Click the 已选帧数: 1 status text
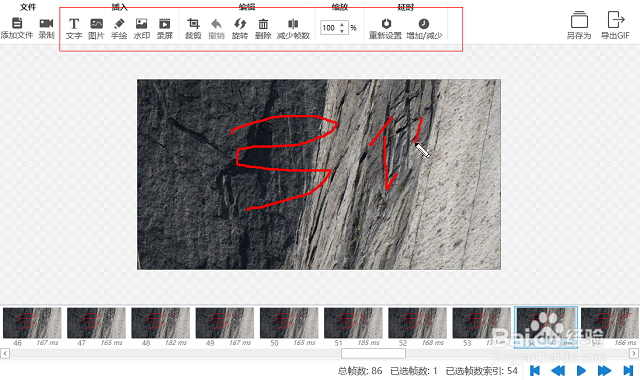Image resolution: width=640 pixels, height=380 pixels. coord(414,371)
